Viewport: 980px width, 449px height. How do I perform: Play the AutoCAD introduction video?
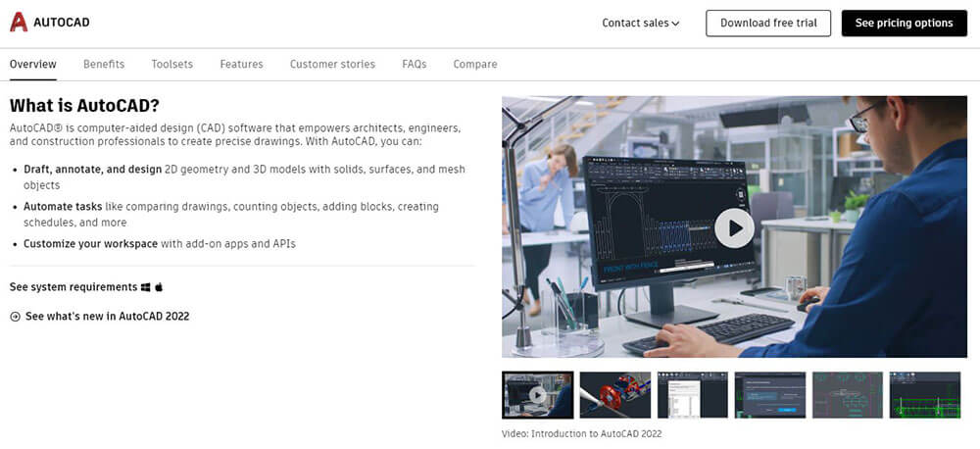tap(734, 227)
